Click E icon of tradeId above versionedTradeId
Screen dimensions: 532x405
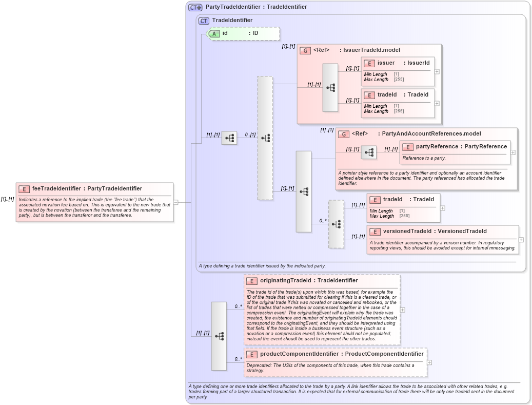point(375,200)
